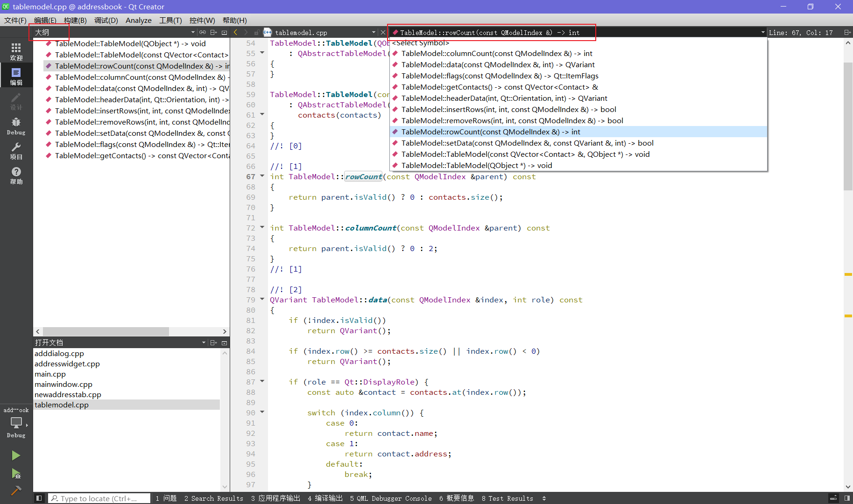Open the Search Results output pane
853x504 pixels.
(x=213, y=498)
